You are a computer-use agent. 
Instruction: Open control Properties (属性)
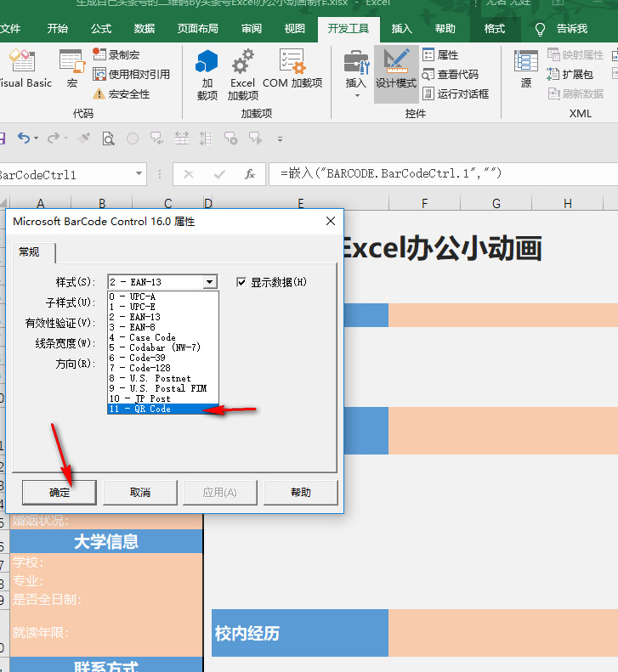click(440, 55)
